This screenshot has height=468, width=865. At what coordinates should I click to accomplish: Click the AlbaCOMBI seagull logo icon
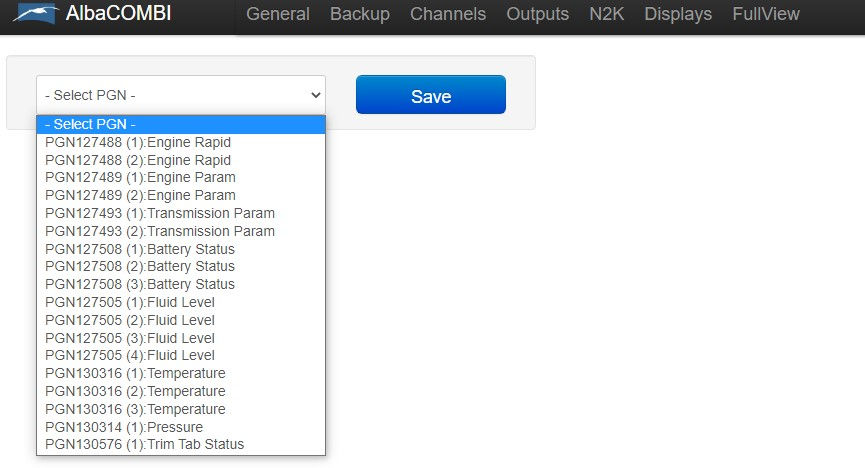[36, 13]
